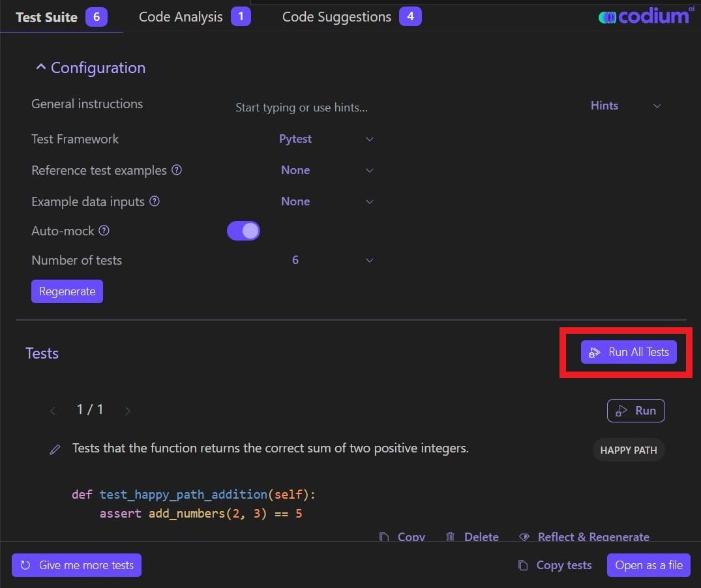This screenshot has height=588, width=701.
Task: Open the Reference test examples dropdown
Action: [x=326, y=170]
